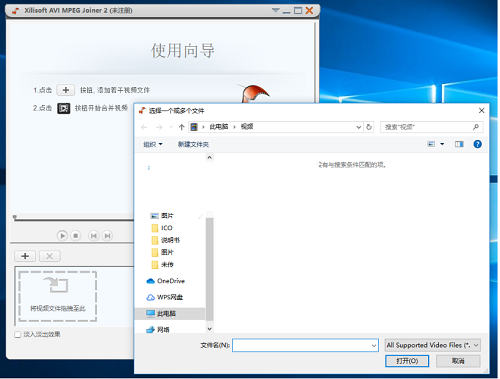
Task: Stop playback in the Joiner preview
Action: (x=76, y=236)
